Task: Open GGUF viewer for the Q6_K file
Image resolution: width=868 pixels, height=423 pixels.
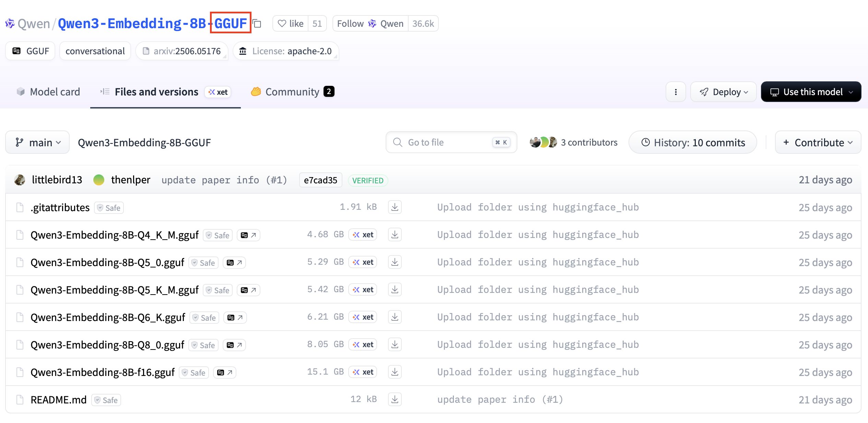Action: point(235,318)
